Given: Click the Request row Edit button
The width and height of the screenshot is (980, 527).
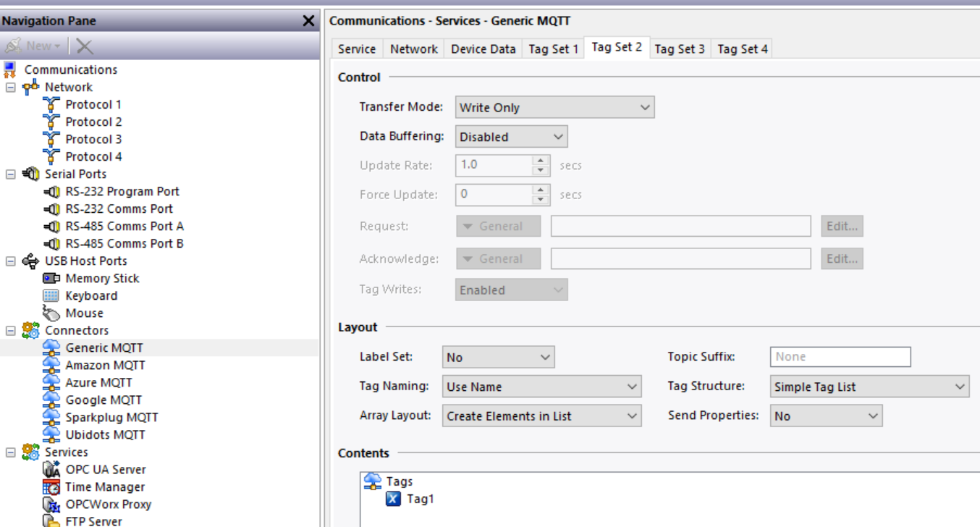Looking at the screenshot, I should coord(842,226).
